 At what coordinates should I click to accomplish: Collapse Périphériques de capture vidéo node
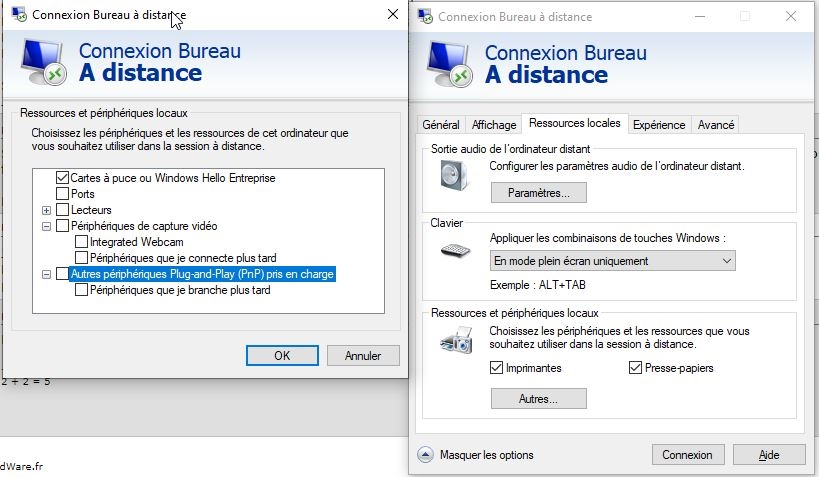[x=46, y=227]
